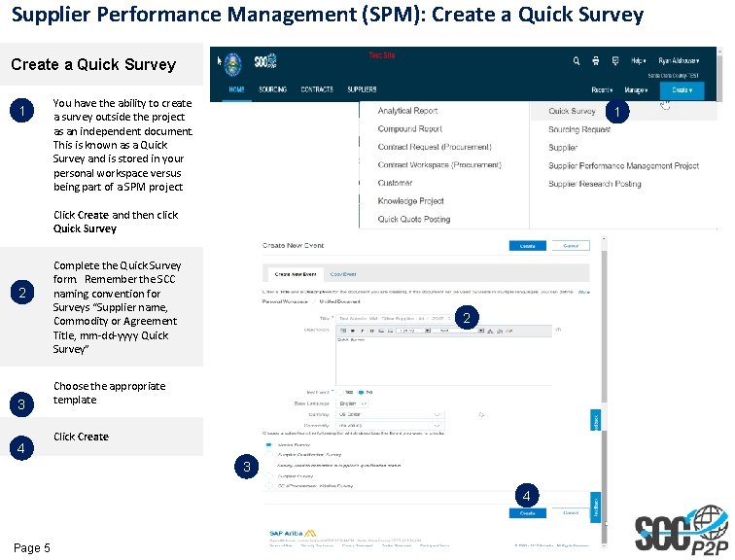This screenshot has width=735, height=560.
Task: Choose Compound Report from the menu
Action: (x=409, y=128)
